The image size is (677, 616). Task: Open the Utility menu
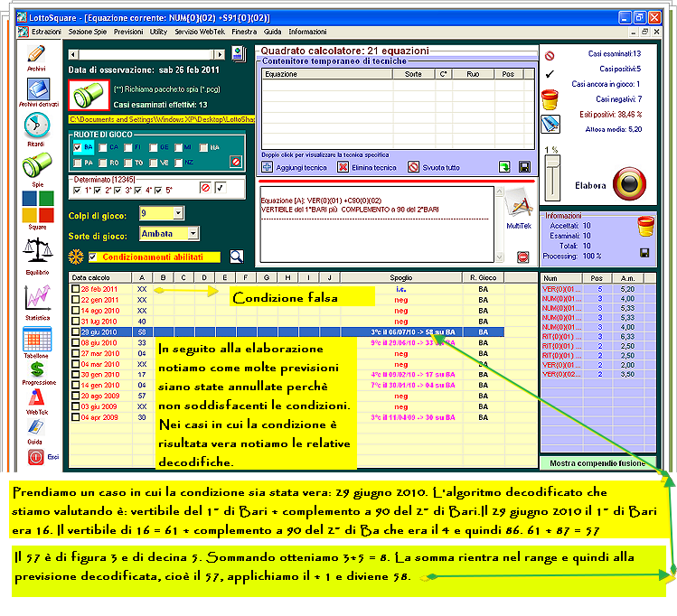click(158, 32)
